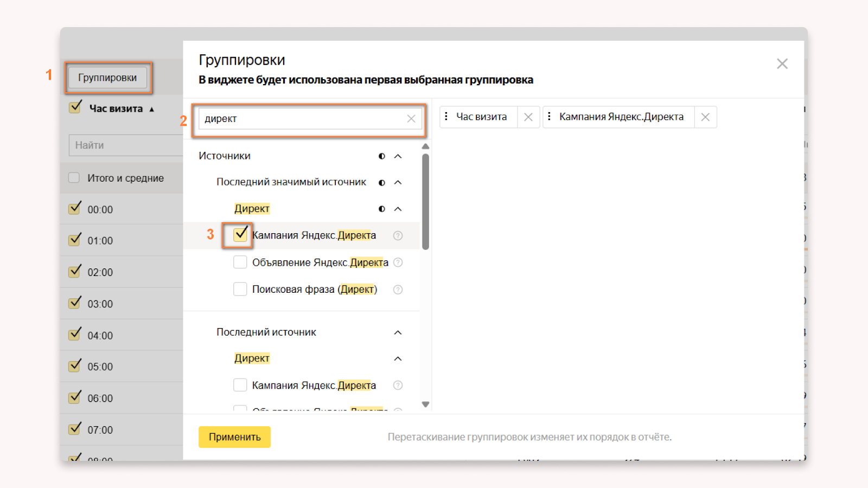Click the 00:00 row label
Image resolution: width=868 pixels, height=488 pixels.
click(x=100, y=210)
